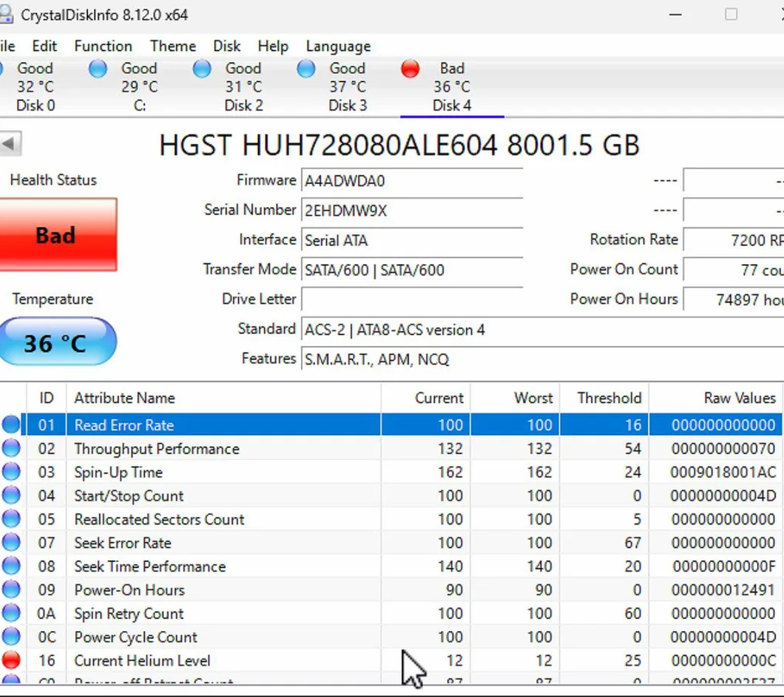Click the red status orb for Disk 4
784x697 pixels.
point(410,68)
